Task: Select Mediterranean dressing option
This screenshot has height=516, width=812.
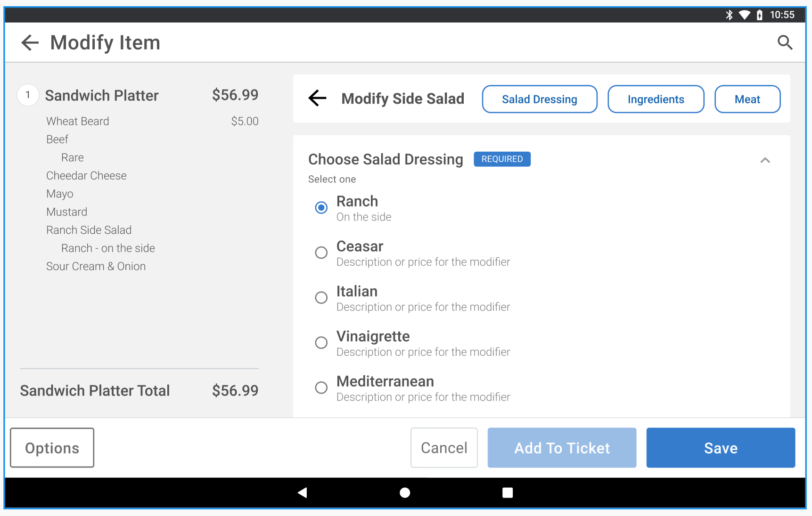Action: pyautogui.click(x=321, y=388)
